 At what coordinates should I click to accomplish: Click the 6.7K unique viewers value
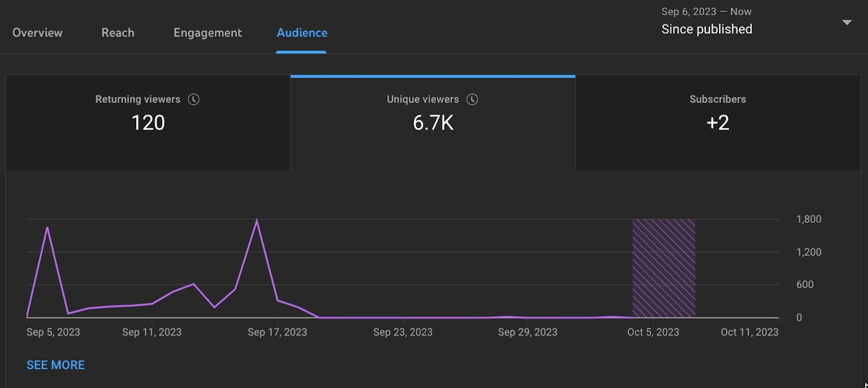(433, 123)
